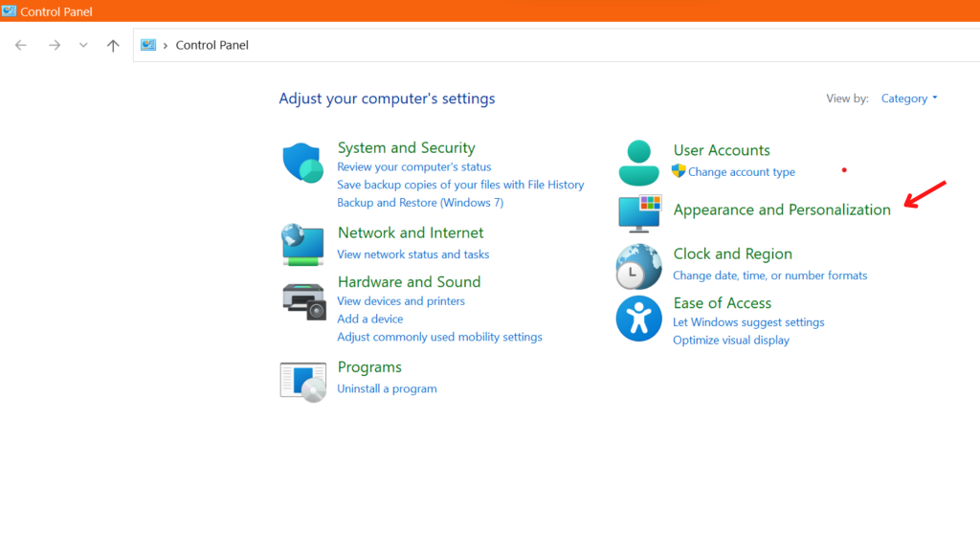Open the Programs category heading
The image size is (980, 551).
click(x=369, y=366)
